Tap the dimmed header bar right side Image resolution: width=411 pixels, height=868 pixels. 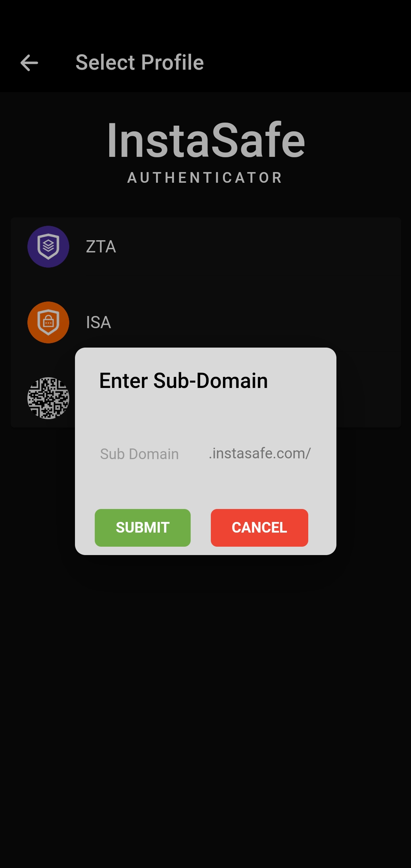(308, 63)
